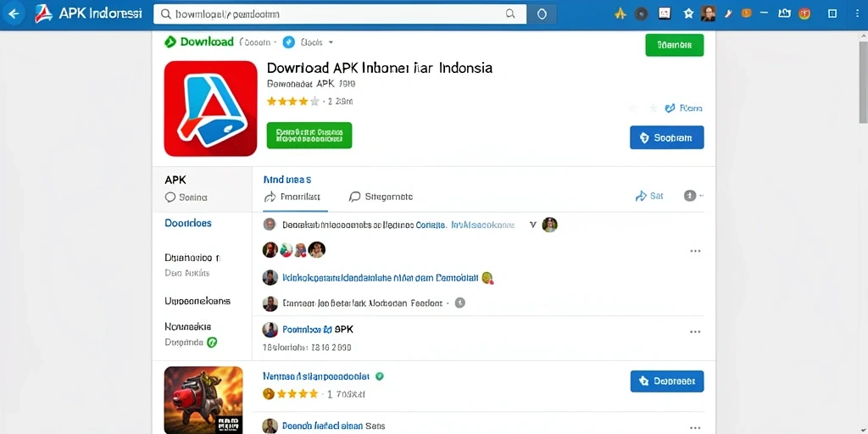This screenshot has width=868, height=434.
Task: Click the first avatar in the group of four
Action: pyautogui.click(x=270, y=250)
